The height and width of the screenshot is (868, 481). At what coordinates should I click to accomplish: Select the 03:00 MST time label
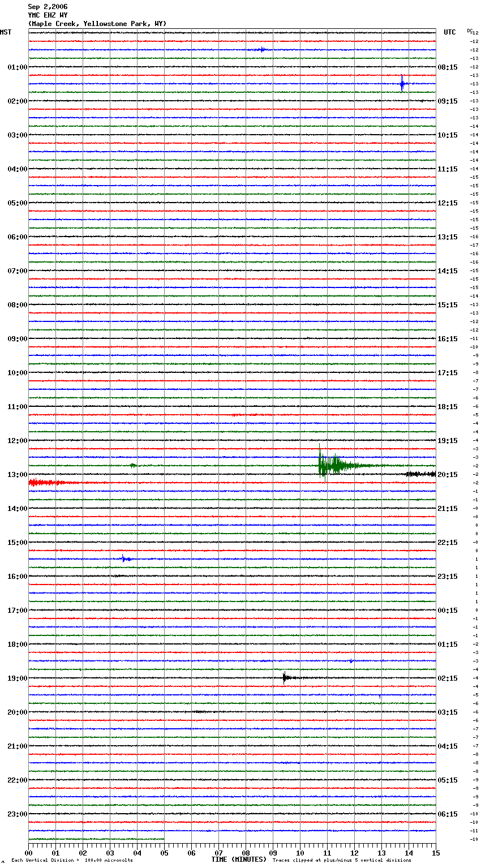pyautogui.click(x=17, y=135)
